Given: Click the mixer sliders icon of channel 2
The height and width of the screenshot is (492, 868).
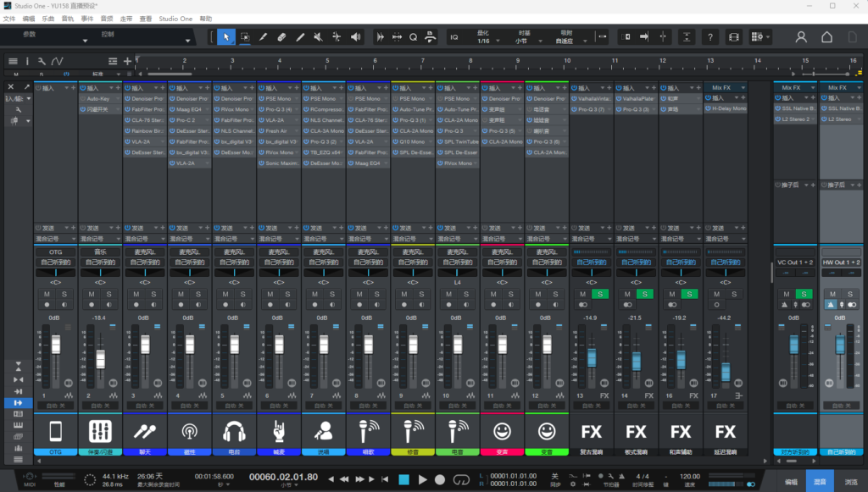Looking at the screenshot, I should pos(100,431).
